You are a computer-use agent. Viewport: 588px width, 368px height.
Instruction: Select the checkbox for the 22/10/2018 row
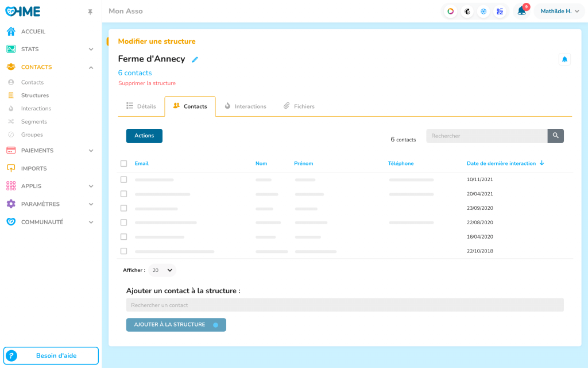pyautogui.click(x=123, y=251)
